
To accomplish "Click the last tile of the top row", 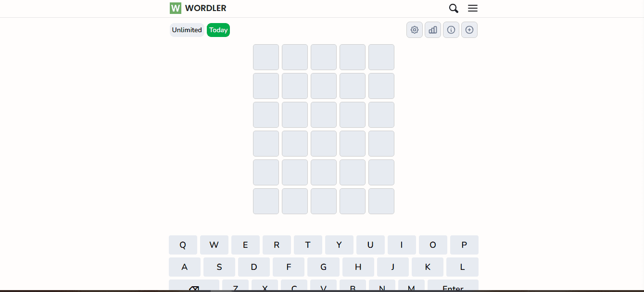I will [381, 57].
